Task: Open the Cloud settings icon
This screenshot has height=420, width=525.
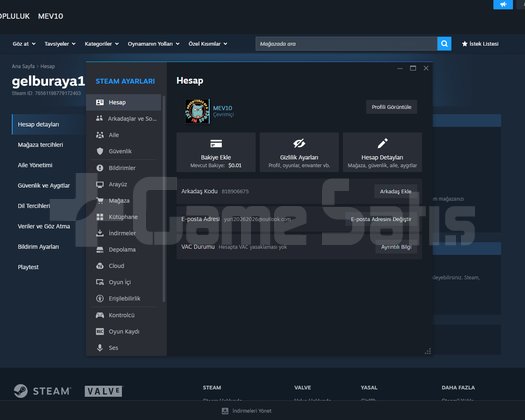Action: [x=100, y=266]
